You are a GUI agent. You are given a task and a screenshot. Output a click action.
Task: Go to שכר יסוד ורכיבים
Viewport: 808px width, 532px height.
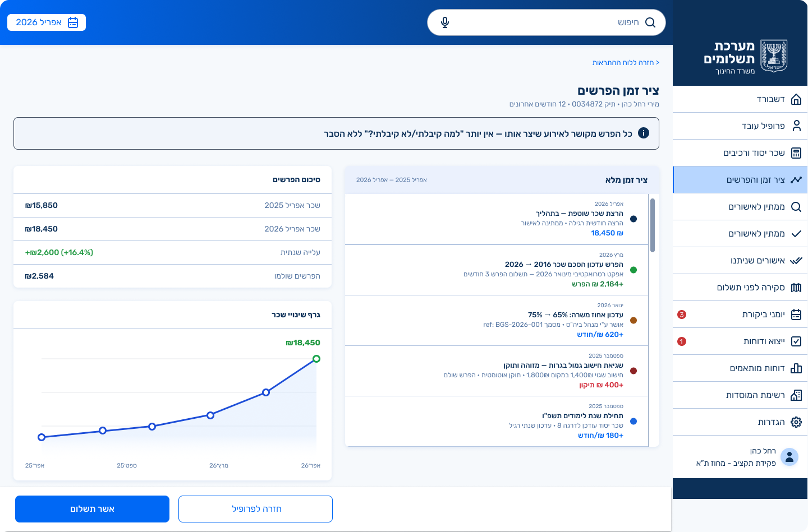click(x=740, y=153)
